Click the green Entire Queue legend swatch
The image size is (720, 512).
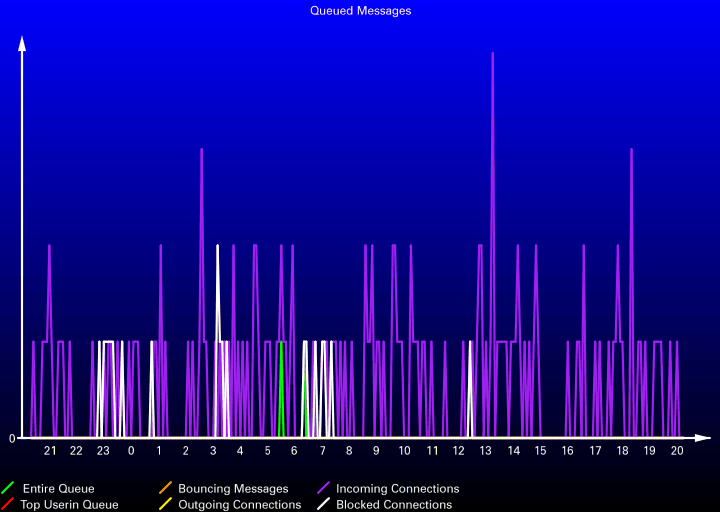tap(8, 489)
